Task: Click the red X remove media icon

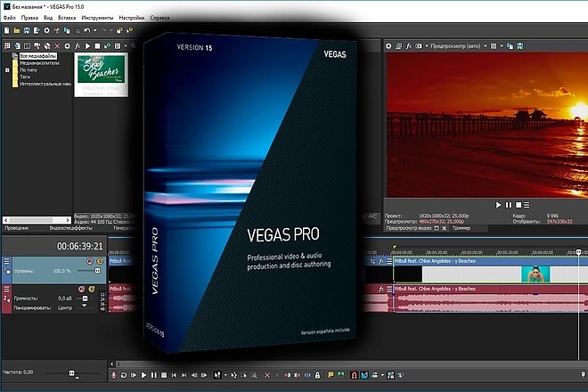Action: point(57,45)
